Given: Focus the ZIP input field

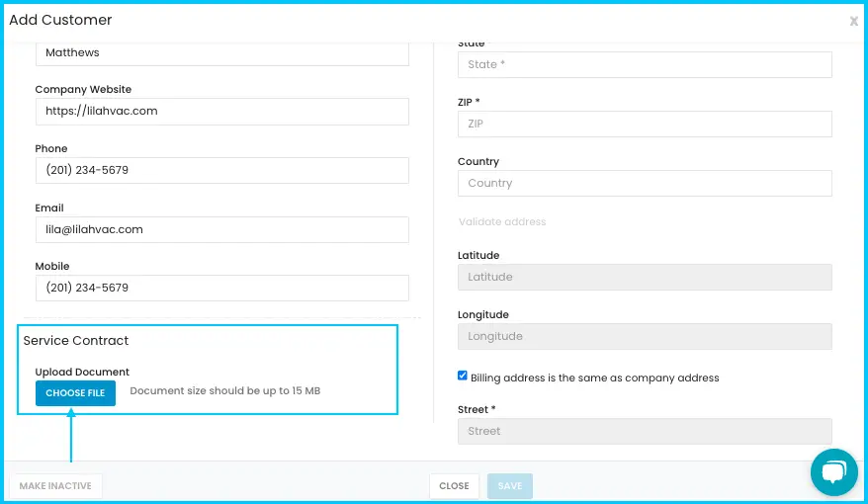Looking at the screenshot, I should click(645, 124).
